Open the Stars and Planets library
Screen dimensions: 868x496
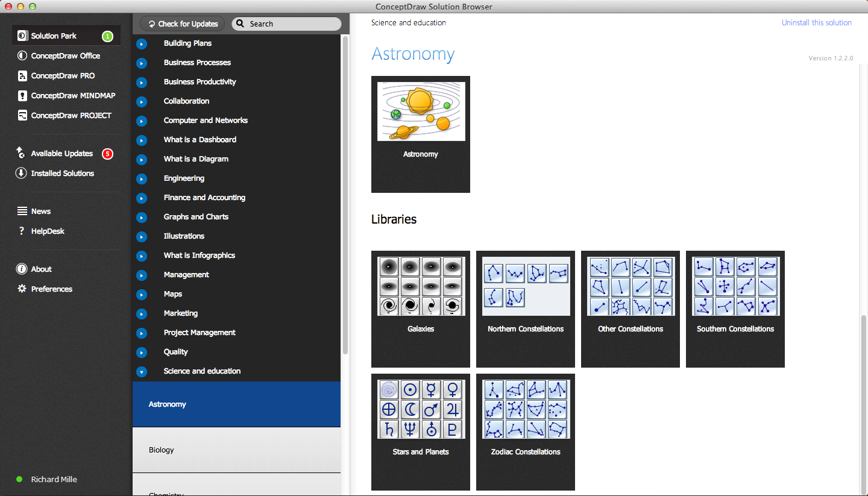(x=421, y=432)
